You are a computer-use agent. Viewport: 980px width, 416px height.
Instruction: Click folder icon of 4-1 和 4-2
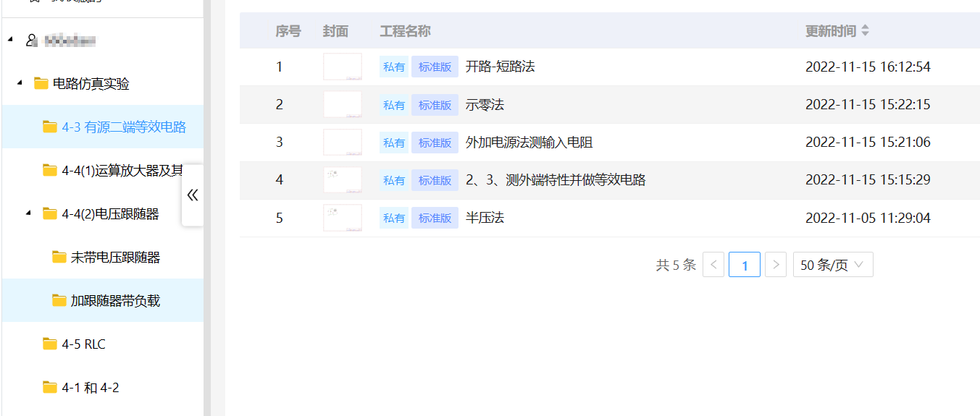50,388
